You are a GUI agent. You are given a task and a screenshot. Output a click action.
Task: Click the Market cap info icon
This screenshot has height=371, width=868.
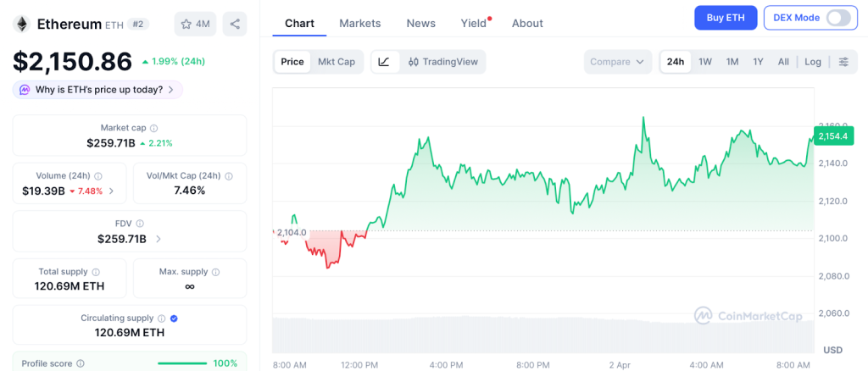click(x=153, y=128)
